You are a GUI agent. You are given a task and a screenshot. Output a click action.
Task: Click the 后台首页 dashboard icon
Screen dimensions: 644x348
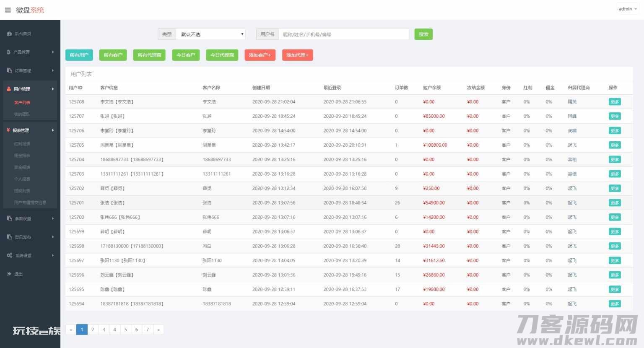click(9, 34)
